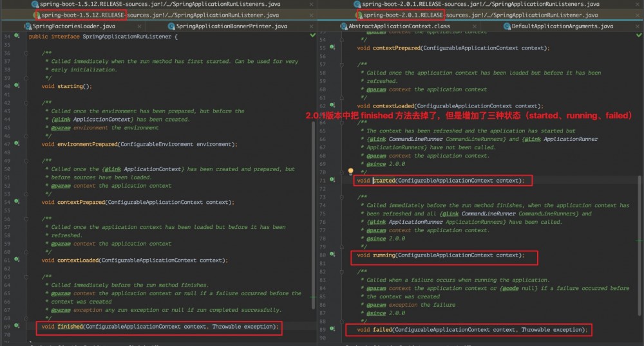This screenshot has height=346, width=644.
Task: Click the gutter icon beside the running method
Action: pyautogui.click(x=332, y=255)
